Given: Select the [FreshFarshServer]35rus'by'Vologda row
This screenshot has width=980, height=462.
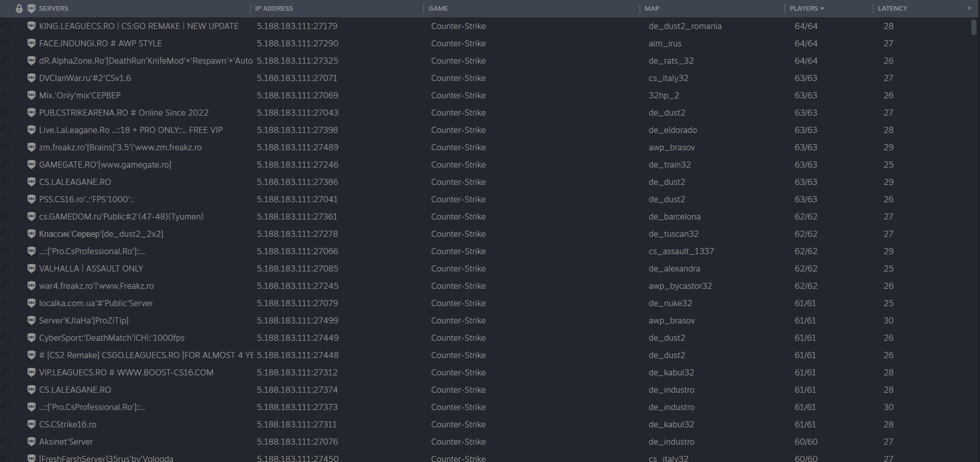Looking at the screenshot, I should [106, 458].
